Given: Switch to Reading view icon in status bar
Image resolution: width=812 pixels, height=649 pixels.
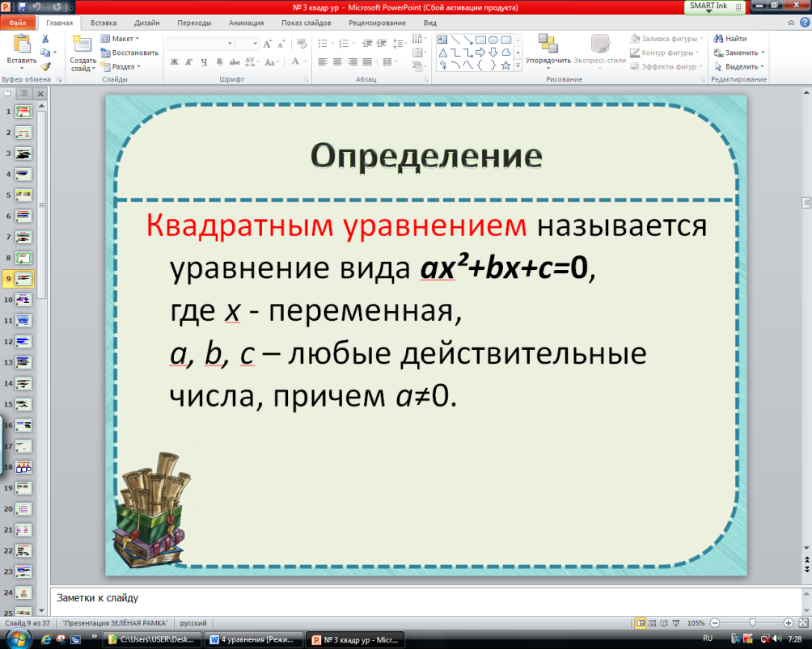Looking at the screenshot, I should [x=664, y=623].
